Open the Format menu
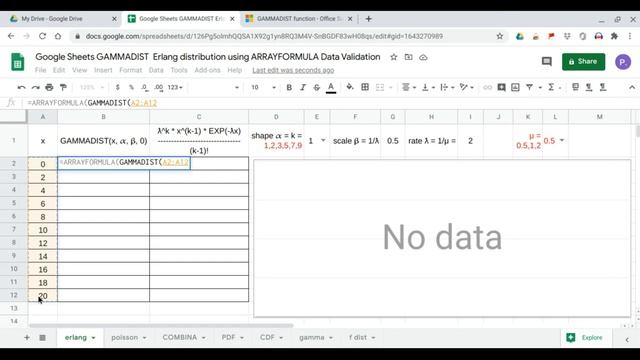 click(x=131, y=70)
